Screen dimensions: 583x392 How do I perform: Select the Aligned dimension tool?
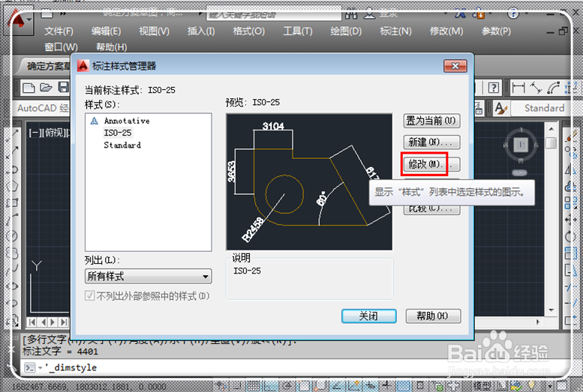(x=536, y=88)
